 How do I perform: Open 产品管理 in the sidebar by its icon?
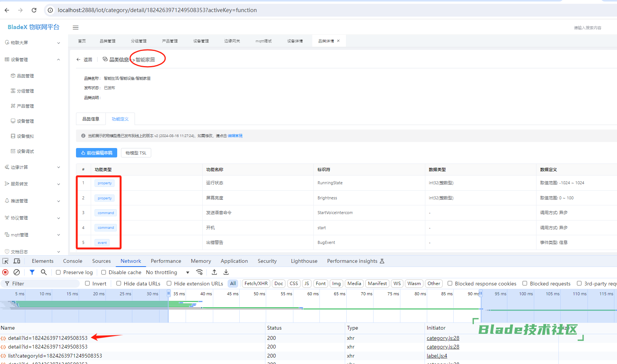pyautogui.click(x=13, y=106)
